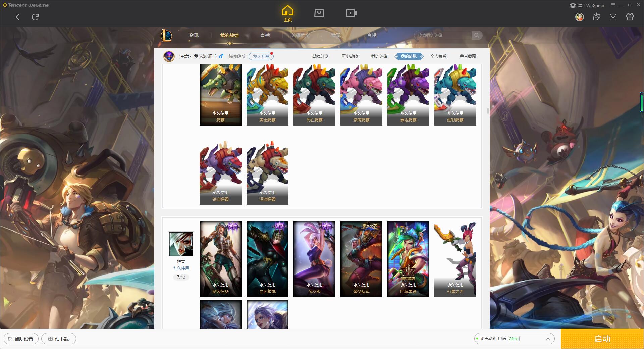
Task: Select the 虹彩鳄霸 skin thumbnail
Action: [455, 95]
